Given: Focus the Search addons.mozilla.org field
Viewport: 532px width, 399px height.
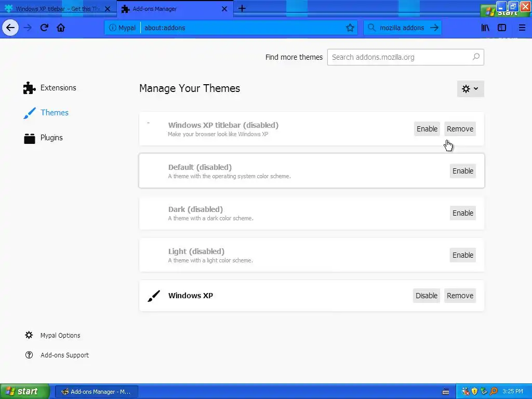Looking at the screenshot, I should point(405,57).
